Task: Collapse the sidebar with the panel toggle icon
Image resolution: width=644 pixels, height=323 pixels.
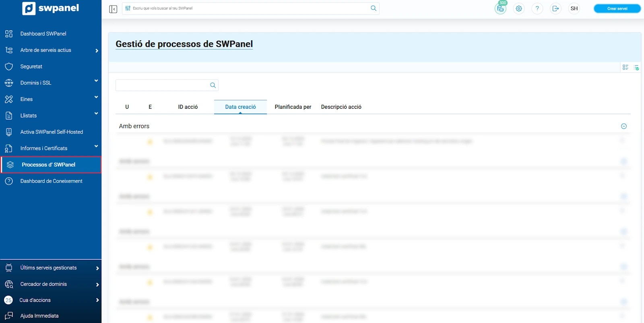Action: tap(113, 9)
